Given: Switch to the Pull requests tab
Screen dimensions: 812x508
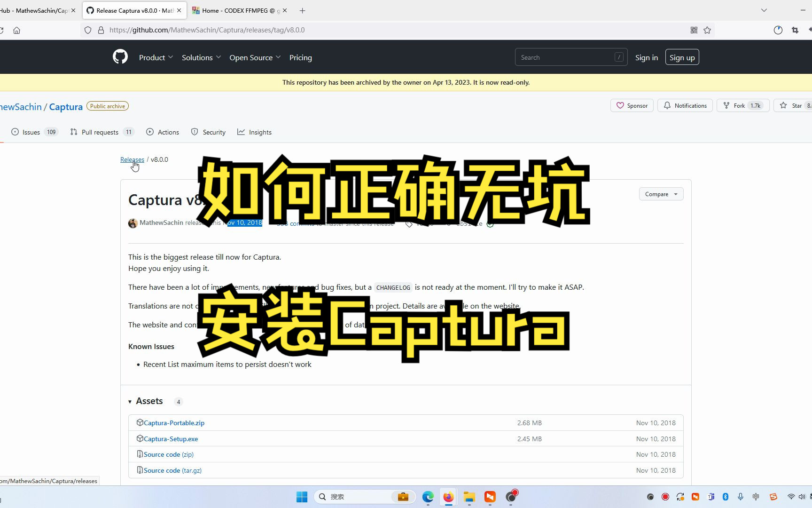Looking at the screenshot, I should point(100,132).
